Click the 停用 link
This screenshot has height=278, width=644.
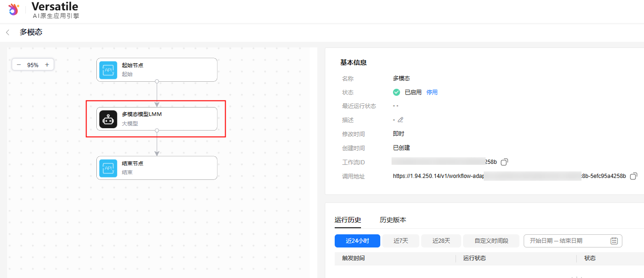point(432,92)
